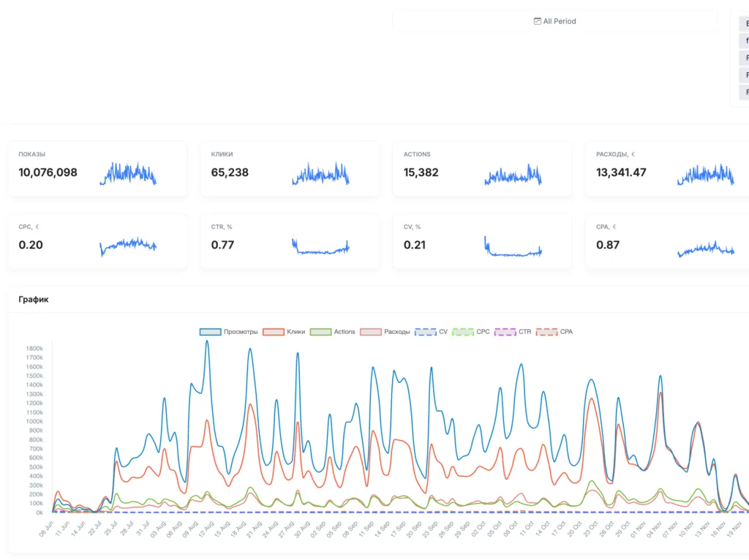
Task: Click the CV card sparkline
Action: [513, 246]
